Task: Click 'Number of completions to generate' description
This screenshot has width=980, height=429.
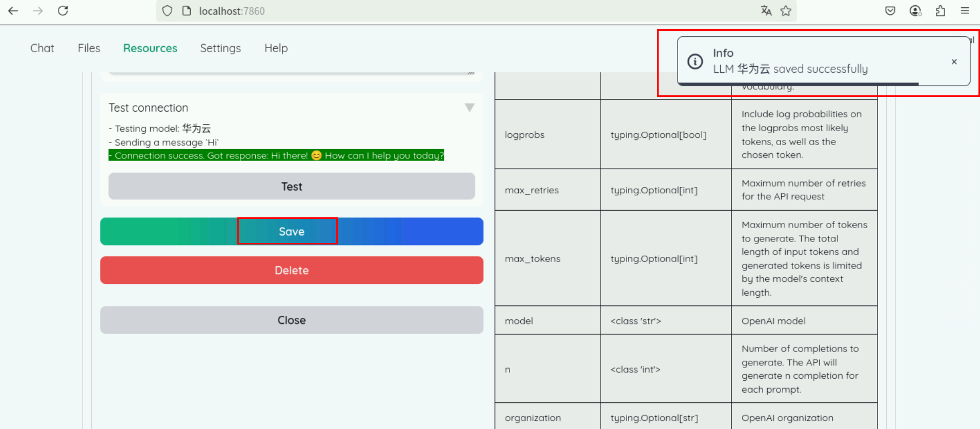Action: 805,369
